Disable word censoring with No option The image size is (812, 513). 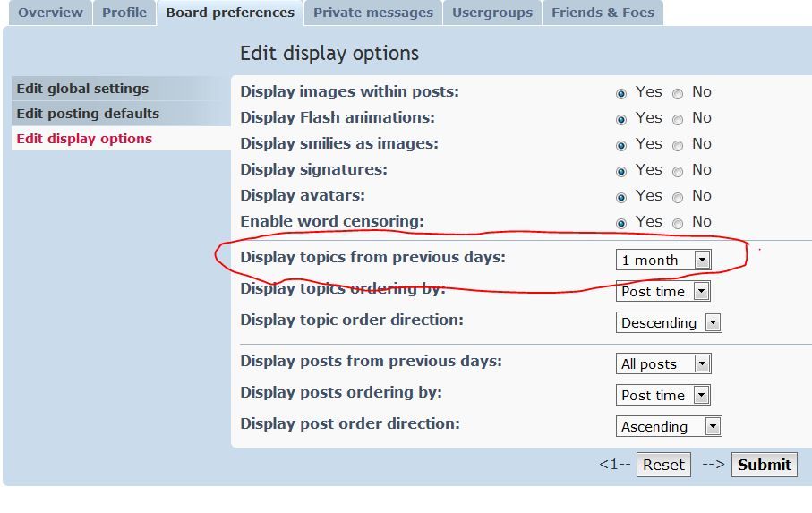click(678, 223)
